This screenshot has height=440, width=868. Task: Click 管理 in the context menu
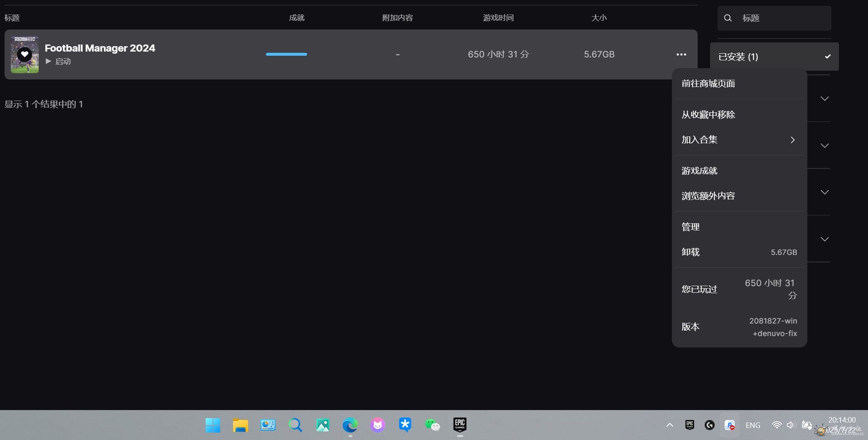coord(739,227)
